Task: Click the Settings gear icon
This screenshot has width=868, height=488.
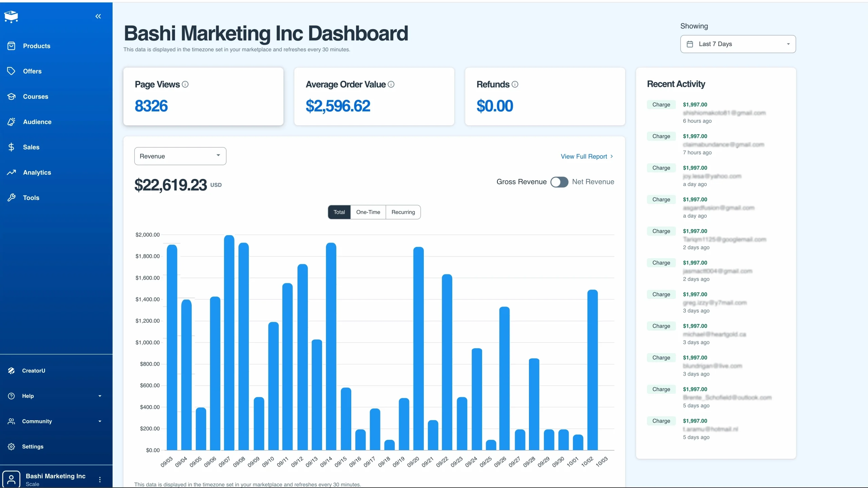Action: (11, 447)
